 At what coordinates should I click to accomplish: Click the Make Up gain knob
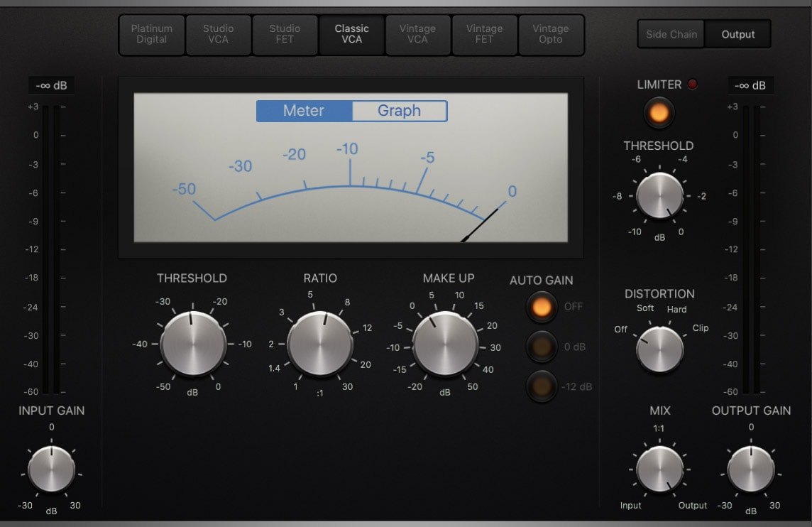[445, 344]
